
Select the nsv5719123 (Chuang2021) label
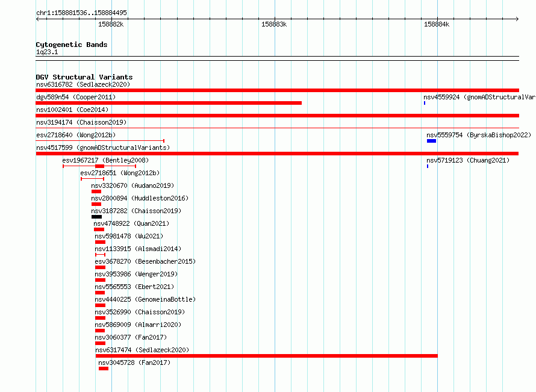pos(468,160)
